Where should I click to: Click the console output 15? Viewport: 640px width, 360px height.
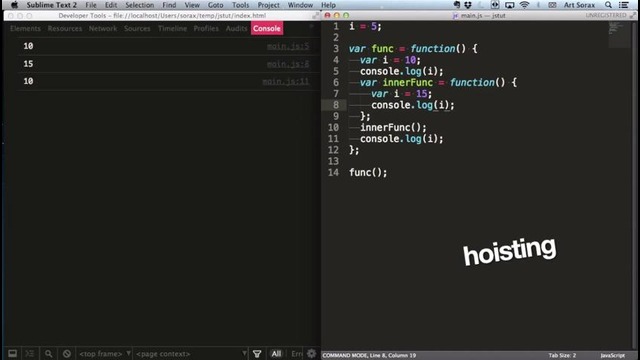pos(28,64)
